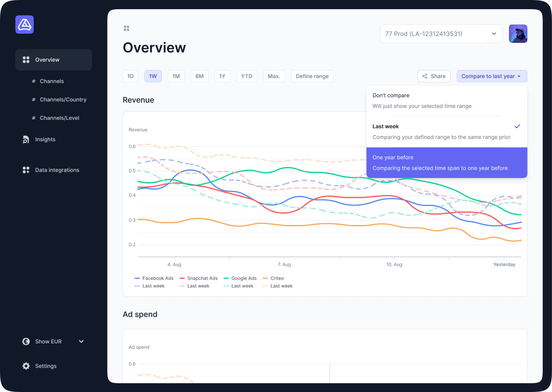Click the Data integrations icon
The image size is (552, 392).
pos(26,170)
